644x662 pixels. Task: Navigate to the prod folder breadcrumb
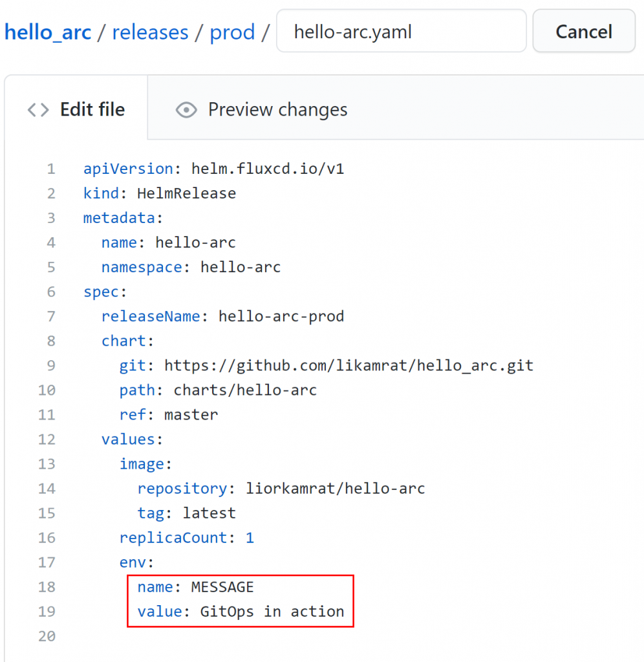coord(232,33)
